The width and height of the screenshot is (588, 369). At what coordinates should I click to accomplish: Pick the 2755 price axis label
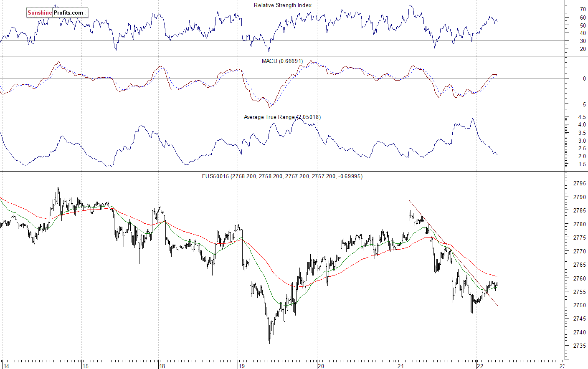click(579, 292)
